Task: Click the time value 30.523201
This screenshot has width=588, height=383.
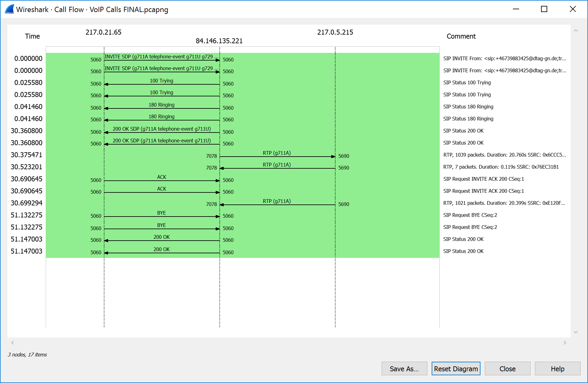Action: [x=27, y=167]
